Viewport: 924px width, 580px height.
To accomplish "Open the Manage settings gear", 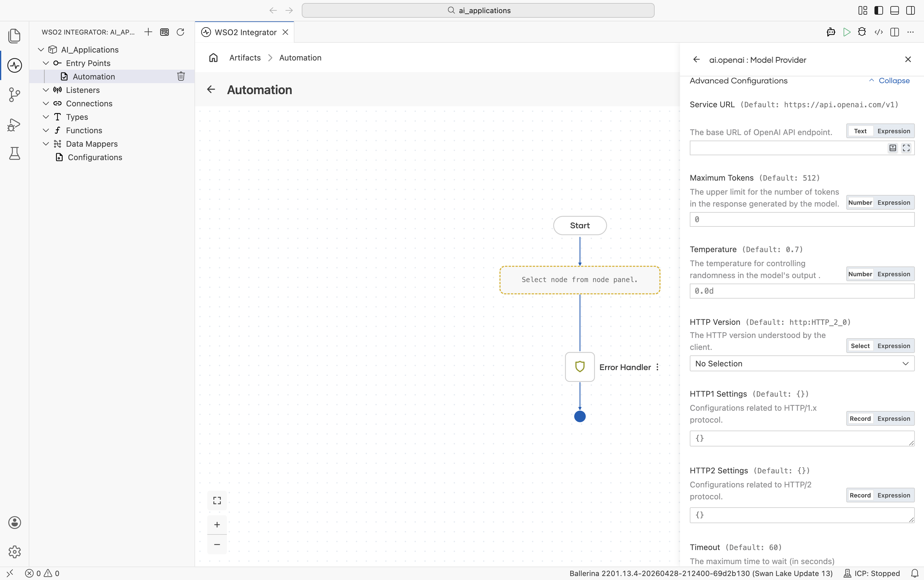I will click(15, 552).
